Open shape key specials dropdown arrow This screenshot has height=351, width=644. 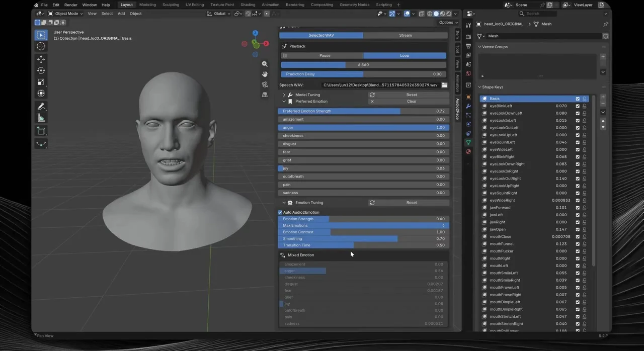click(x=603, y=112)
